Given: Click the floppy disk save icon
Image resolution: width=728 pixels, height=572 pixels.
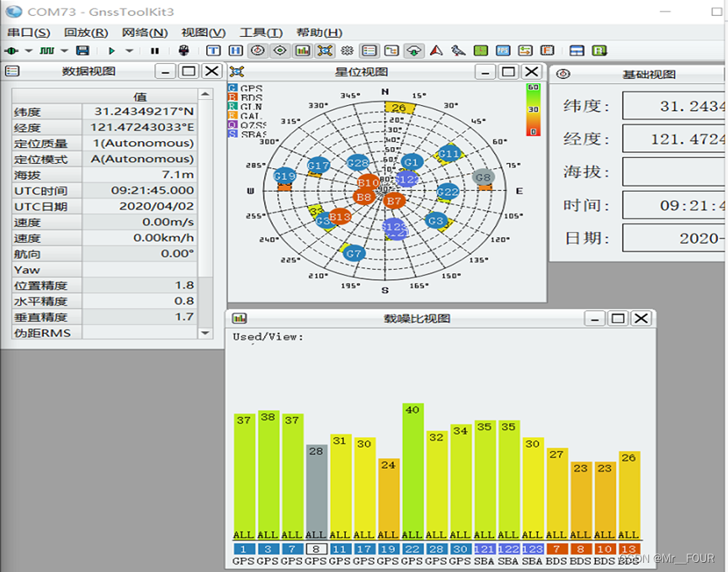Looking at the screenshot, I should [x=82, y=50].
